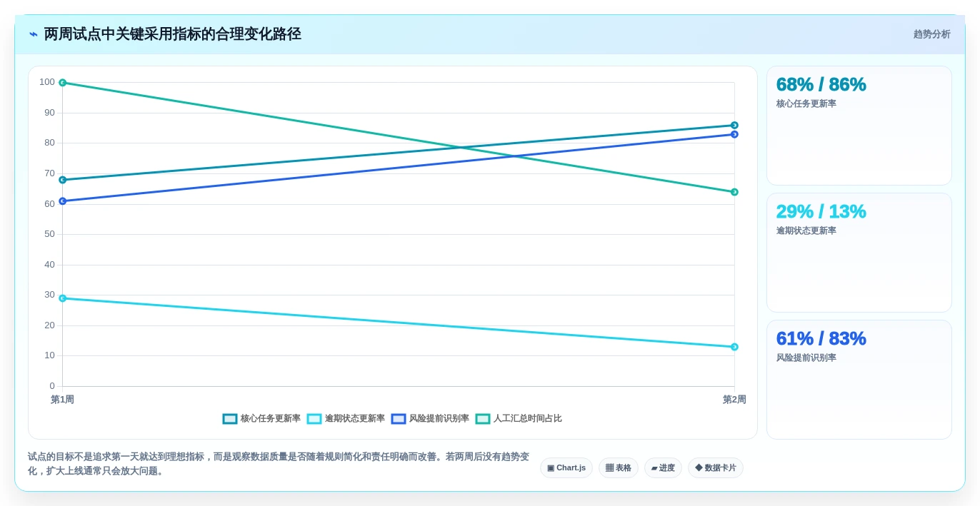Select the Chart.js tag

click(x=566, y=468)
